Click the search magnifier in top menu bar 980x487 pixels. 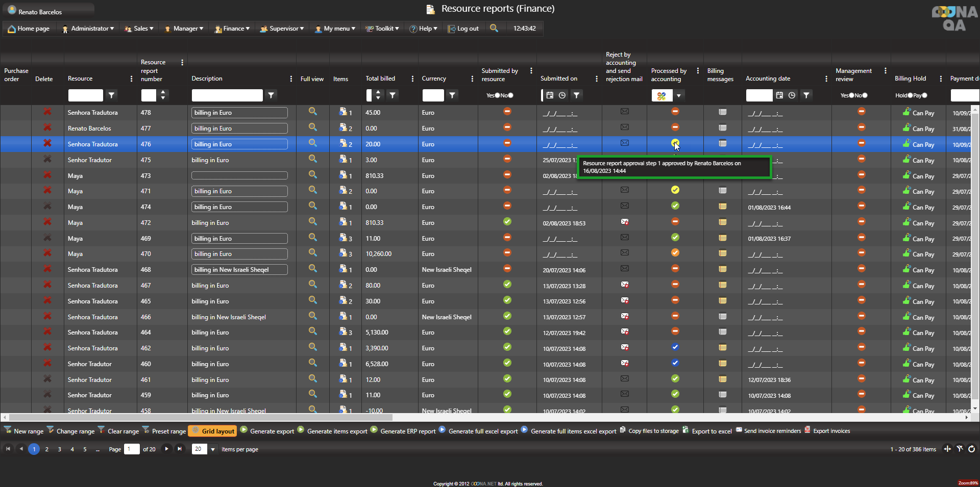(x=494, y=28)
